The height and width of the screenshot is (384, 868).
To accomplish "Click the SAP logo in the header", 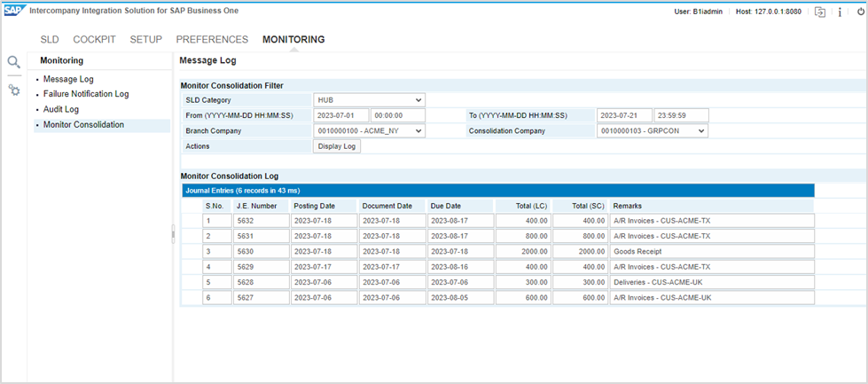I will [x=14, y=12].
